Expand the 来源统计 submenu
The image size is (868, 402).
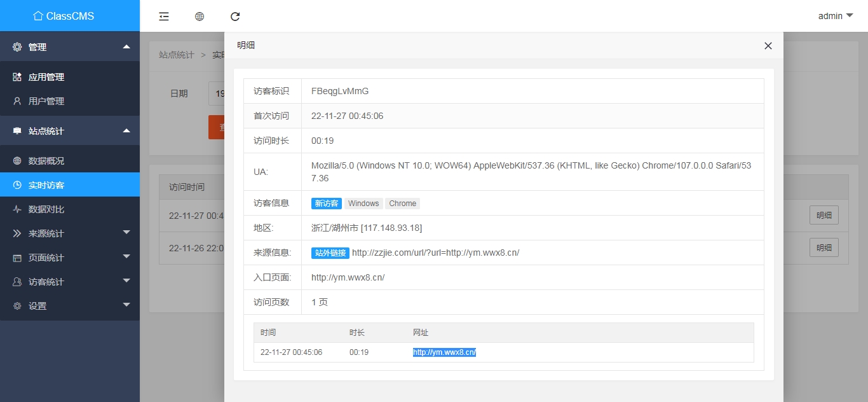(70, 233)
